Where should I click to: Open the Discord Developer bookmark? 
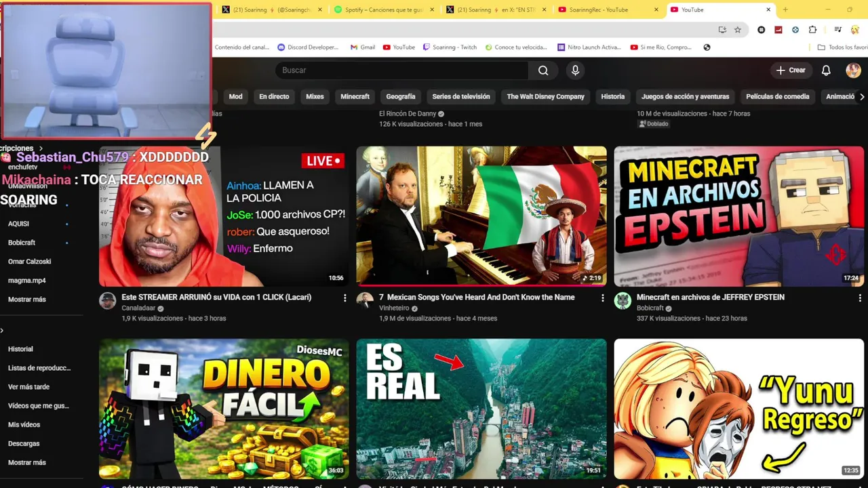(x=308, y=47)
